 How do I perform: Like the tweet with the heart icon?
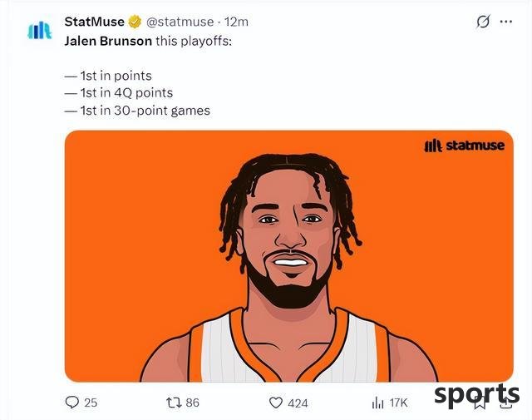[x=276, y=403]
